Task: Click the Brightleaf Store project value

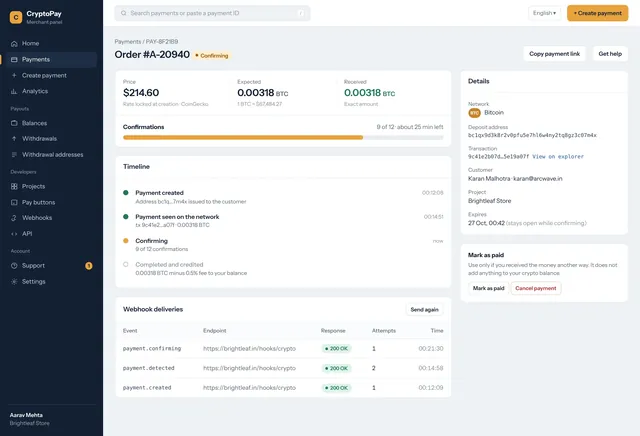Action: point(489,201)
